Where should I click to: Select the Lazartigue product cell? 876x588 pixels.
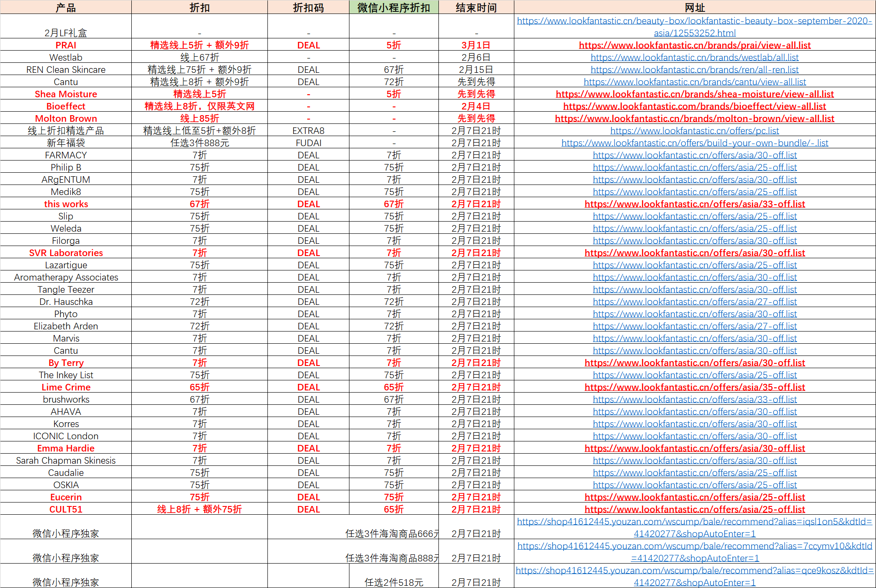pos(66,265)
